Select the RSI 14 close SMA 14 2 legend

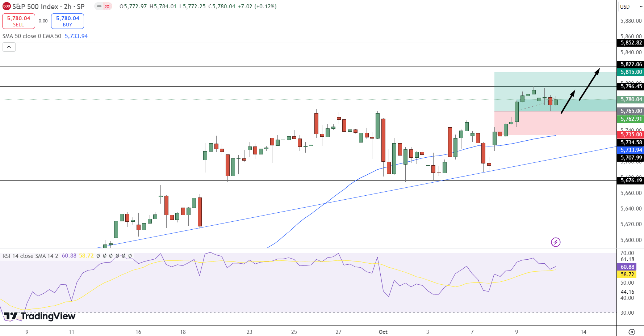[30, 256]
